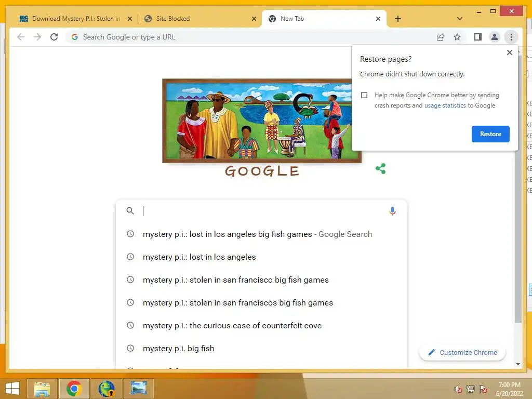Image resolution: width=532 pixels, height=399 pixels.
Task: Open the Action Center flag icon
Action: pos(483,389)
